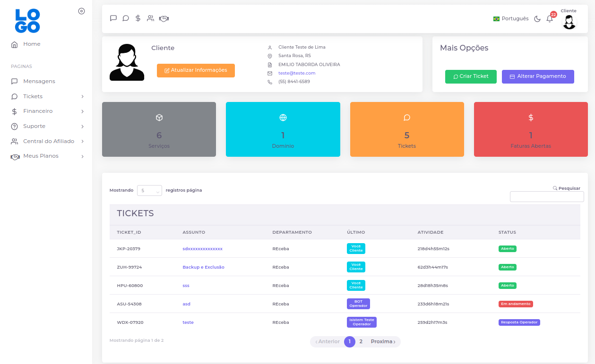Open the users icon in top bar
The height and width of the screenshot is (364, 595).
click(x=150, y=18)
